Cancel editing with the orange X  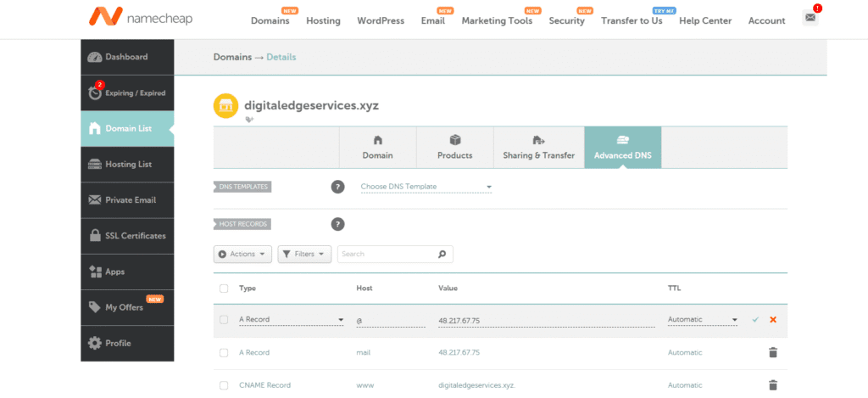773,320
